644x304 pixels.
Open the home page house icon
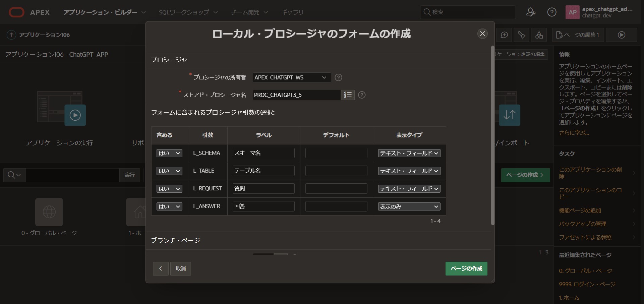[136, 212]
